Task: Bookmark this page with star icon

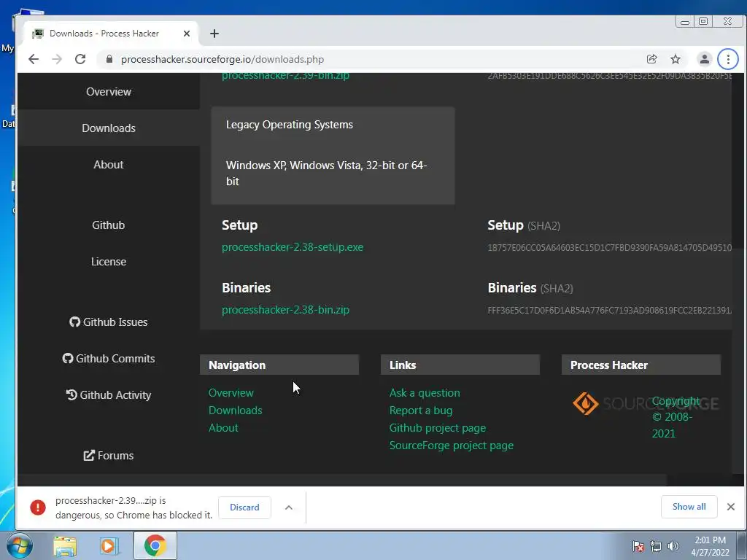Action: coord(676,59)
